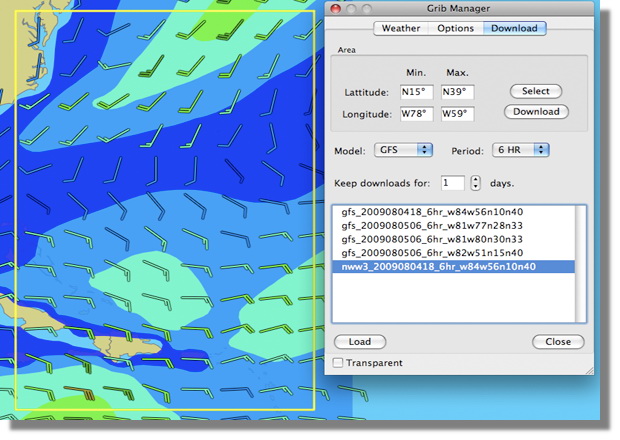
Task: Select the Download tab
Action: [x=514, y=28]
